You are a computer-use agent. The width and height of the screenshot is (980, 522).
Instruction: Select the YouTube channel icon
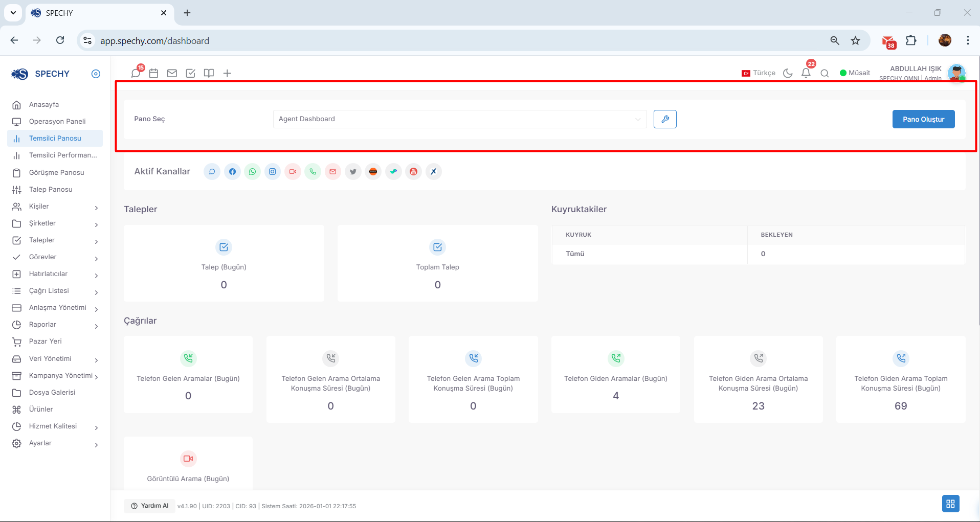pos(413,171)
